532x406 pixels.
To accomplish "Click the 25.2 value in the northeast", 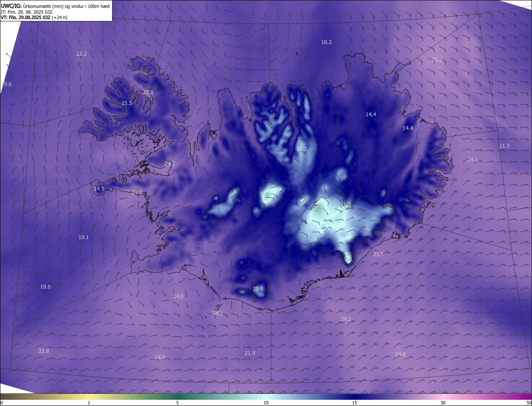I will pos(437,59).
